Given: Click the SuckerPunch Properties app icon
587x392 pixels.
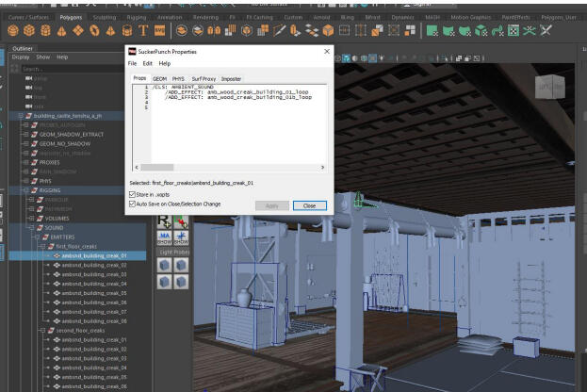Looking at the screenshot, I should [x=132, y=50].
